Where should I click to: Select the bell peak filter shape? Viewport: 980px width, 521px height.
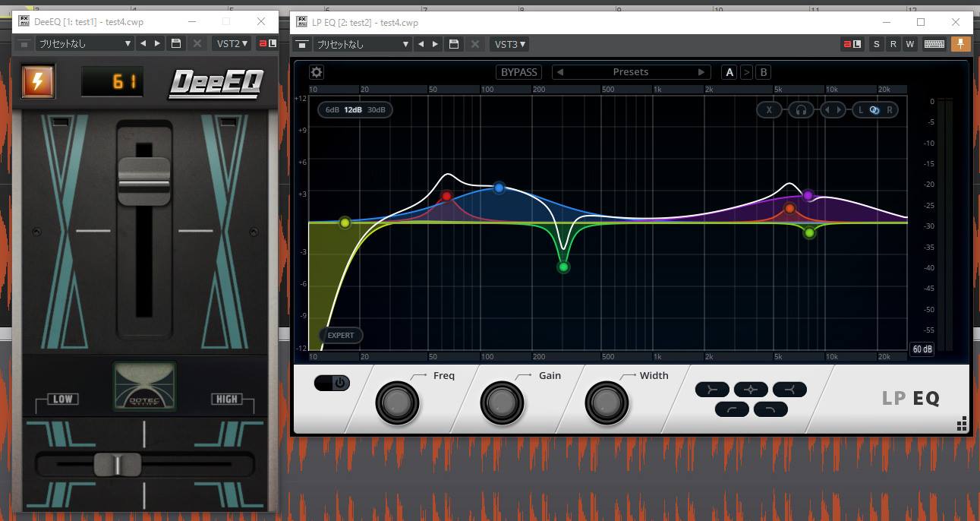click(x=751, y=390)
